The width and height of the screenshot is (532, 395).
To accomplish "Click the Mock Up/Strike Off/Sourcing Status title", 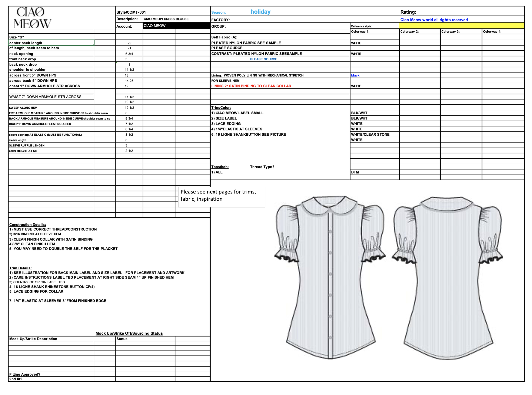I will point(129,333).
